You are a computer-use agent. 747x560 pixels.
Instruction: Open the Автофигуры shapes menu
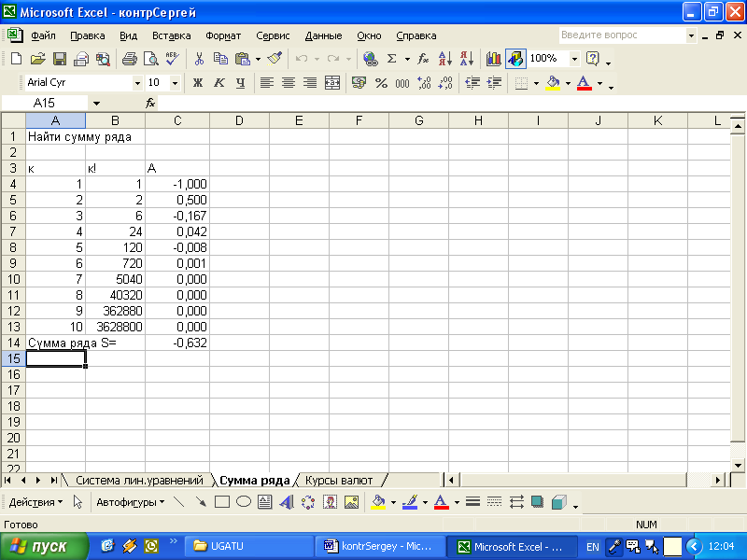click(x=130, y=502)
